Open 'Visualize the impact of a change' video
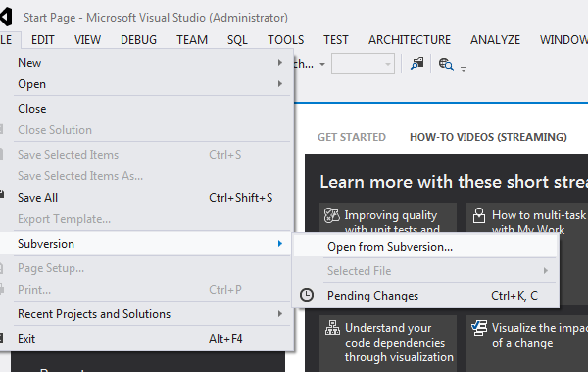The height and width of the screenshot is (372, 588). click(x=527, y=344)
